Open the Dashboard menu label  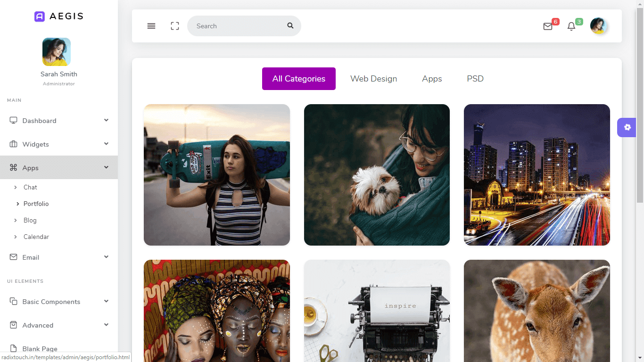coord(39,121)
